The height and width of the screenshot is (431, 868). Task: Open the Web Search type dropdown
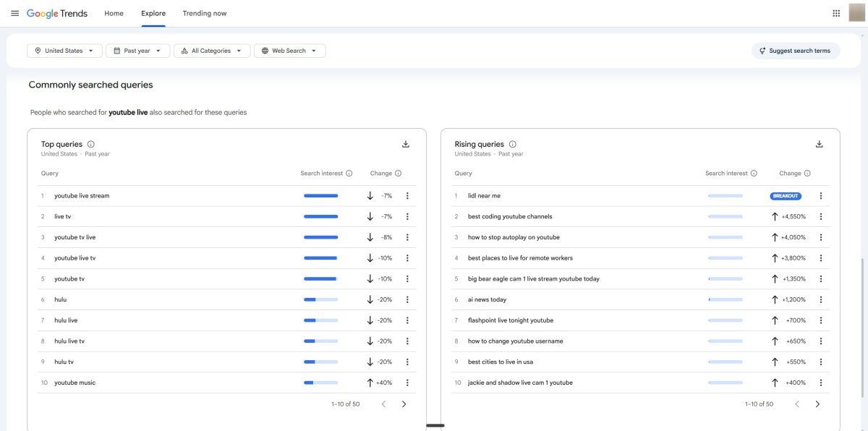(289, 51)
